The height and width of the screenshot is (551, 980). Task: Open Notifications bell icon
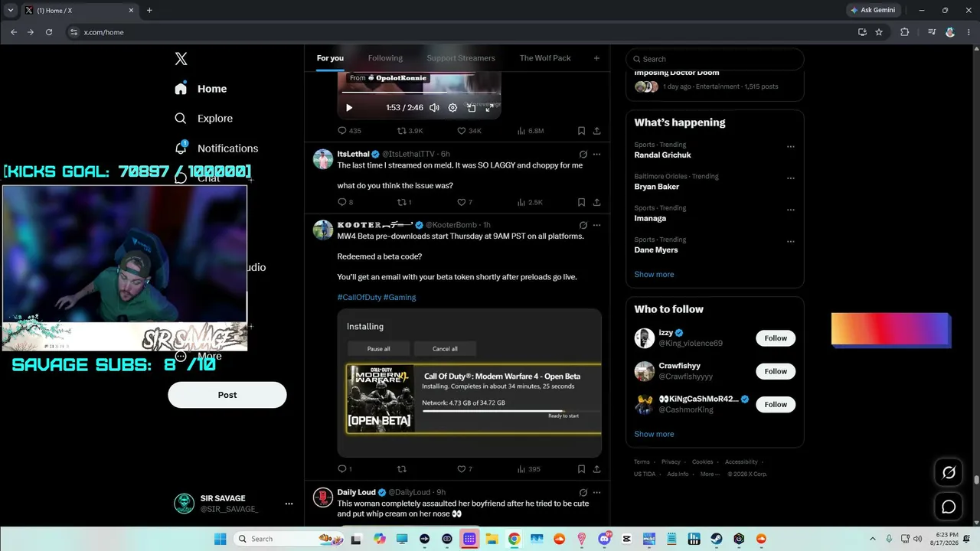pyautogui.click(x=181, y=148)
